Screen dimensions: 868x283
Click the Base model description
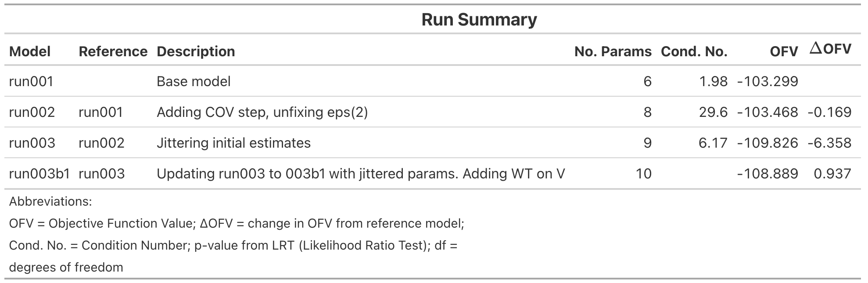tap(194, 81)
